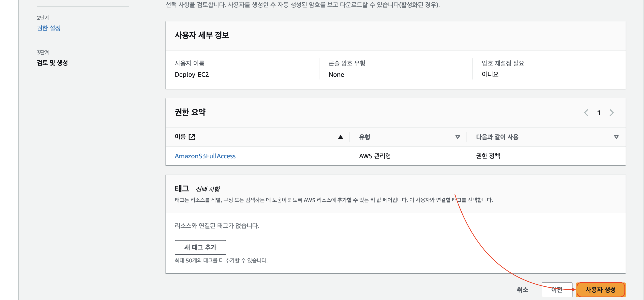Sort by 다음과 같이 사용 column arrow

[616, 137]
